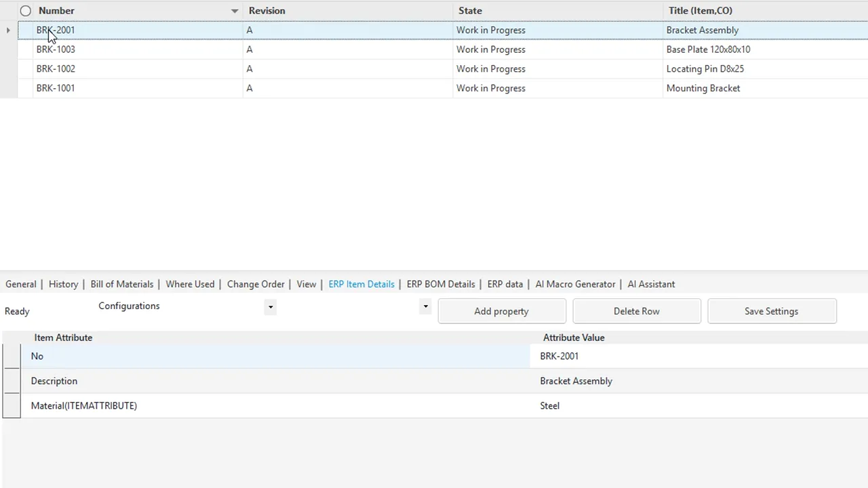The height and width of the screenshot is (488, 868).
Task: Sort by the State column header
Action: (x=558, y=11)
